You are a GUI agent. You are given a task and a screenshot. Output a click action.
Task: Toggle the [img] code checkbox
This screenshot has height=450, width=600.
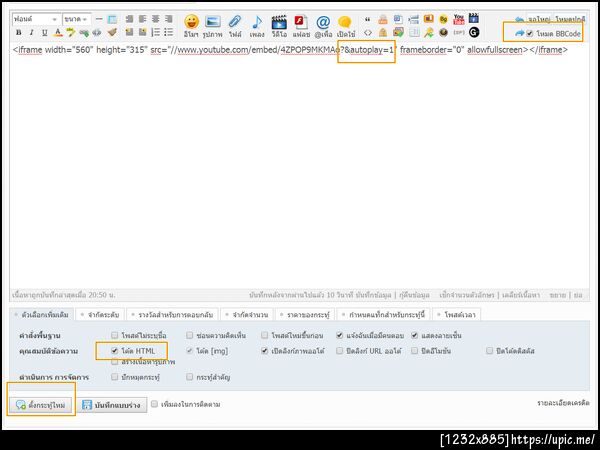(x=189, y=351)
